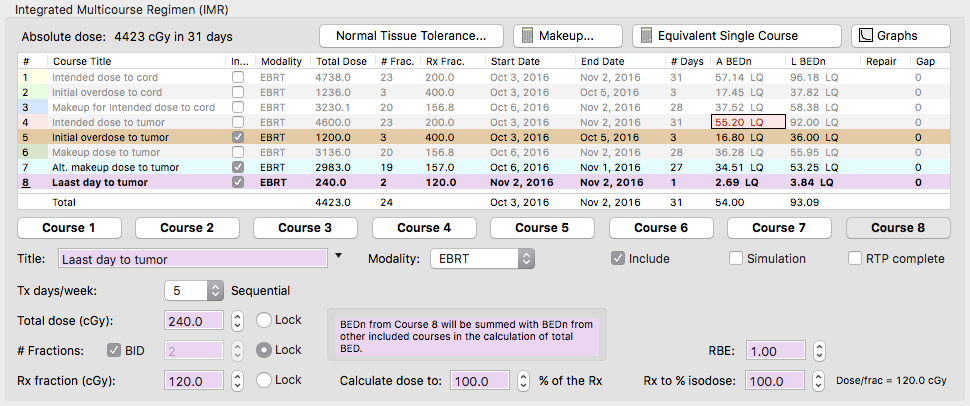The width and height of the screenshot is (970, 406).
Task: Click the Equivalent Single Course calculator icon
Action: (647, 36)
